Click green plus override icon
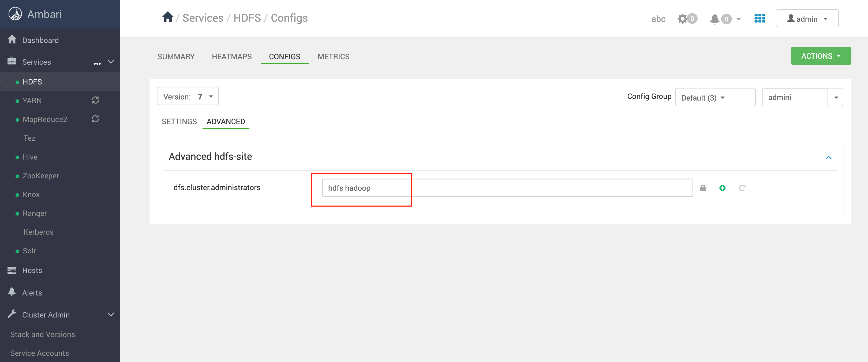Image resolution: width=868 pixels, height=362 pixels. [x=722, y=188]
